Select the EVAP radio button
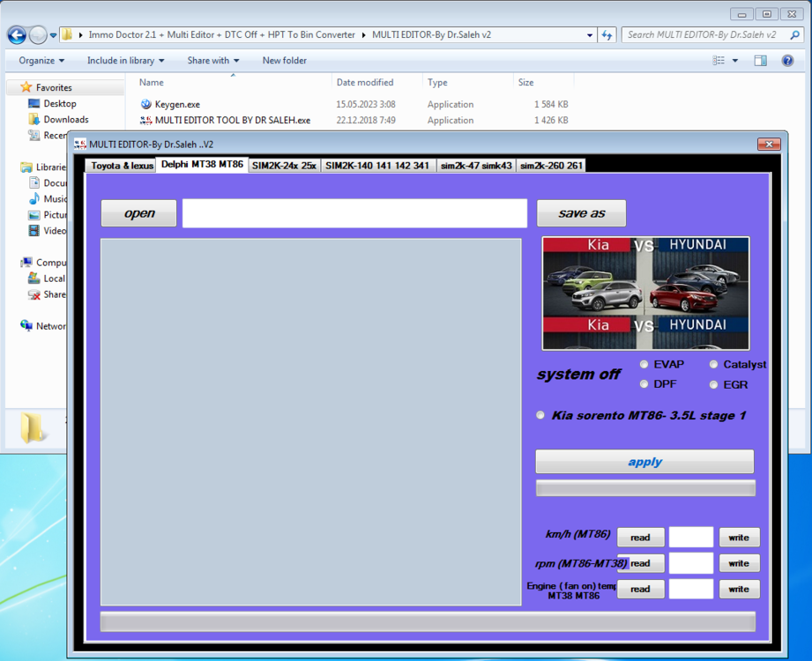Image resolution: width=812 pixels, height=661 pixels. [x=644, y=364]
